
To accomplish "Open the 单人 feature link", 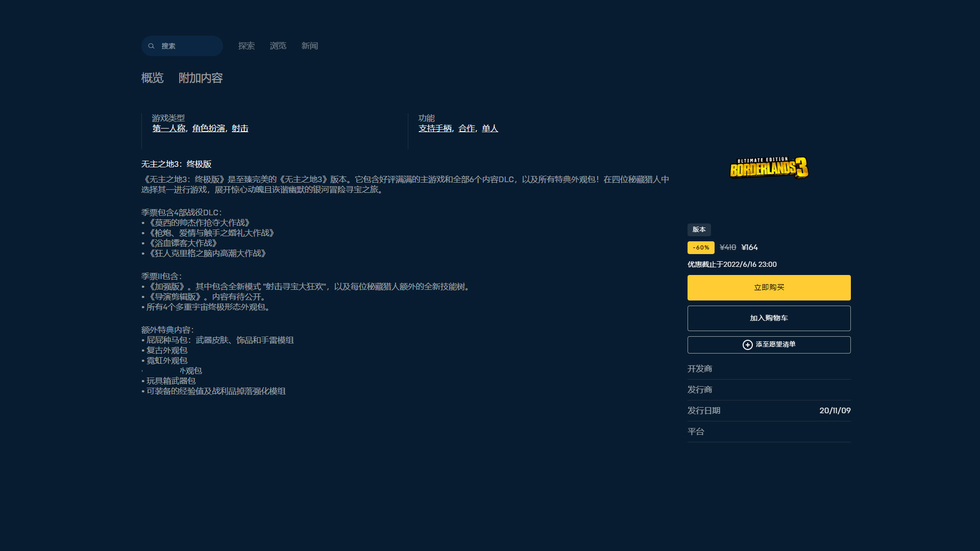I will tap(490, 129).
